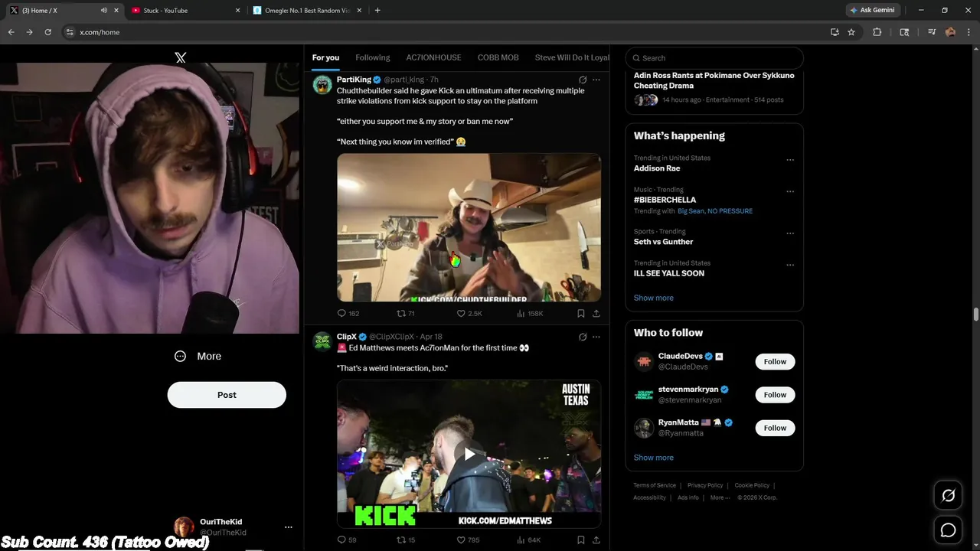
Task: Share the PartiKing post
Action: click(596, 313)
